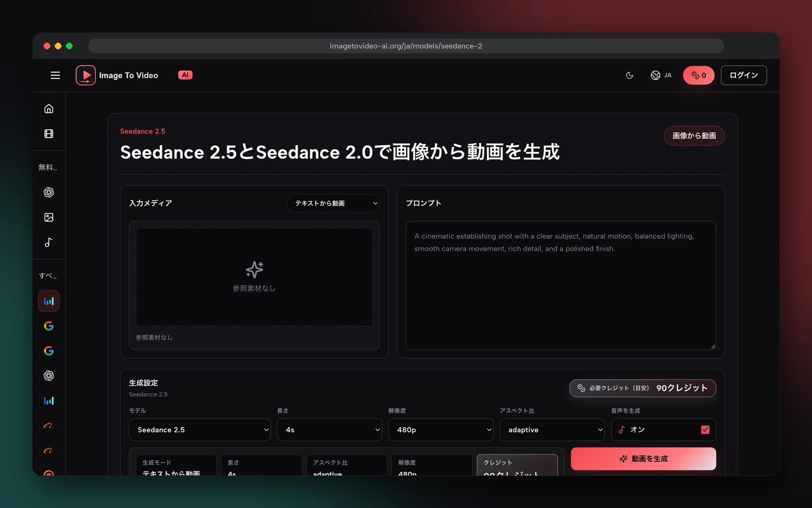Open the film strip sidebar icon
This screenshot has width=812, height=508.
[49, 134]
